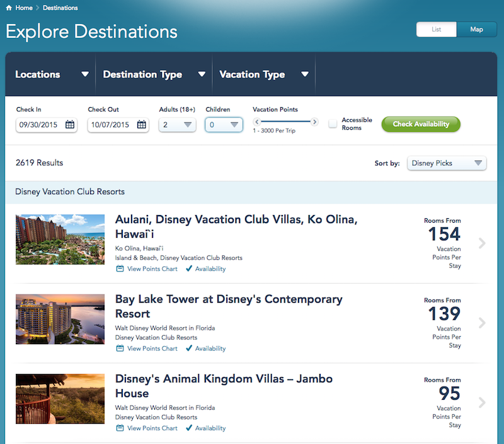The height and width of the screenshot is (444, 504).
Task: Click the 95 Vacation Points price
Action: tap(449, 393)
